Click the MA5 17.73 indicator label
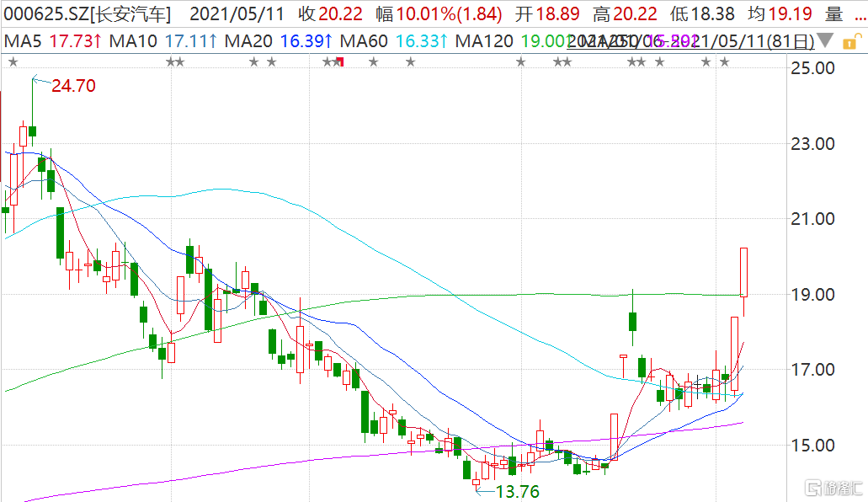 (52, 41)
